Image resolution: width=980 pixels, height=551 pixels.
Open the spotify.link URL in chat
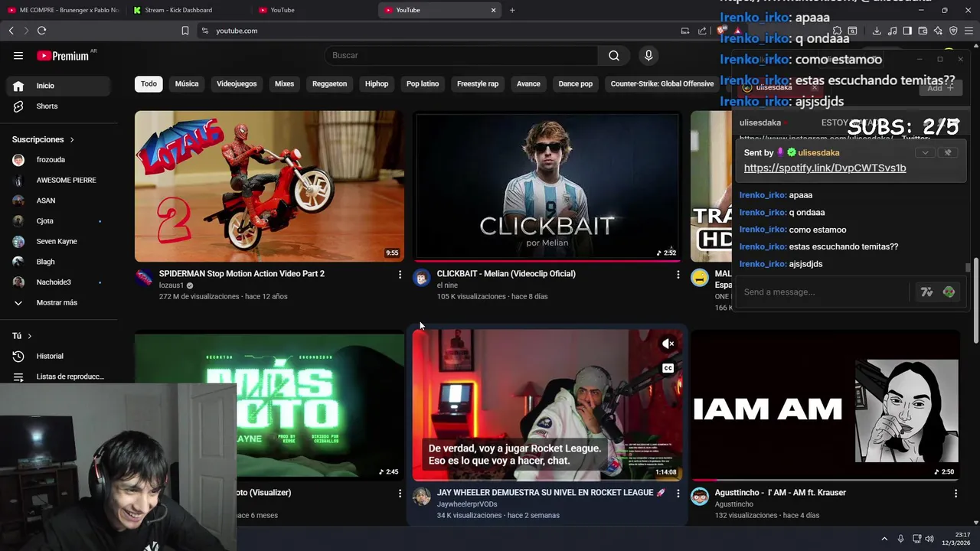click(x=825, y=168)
